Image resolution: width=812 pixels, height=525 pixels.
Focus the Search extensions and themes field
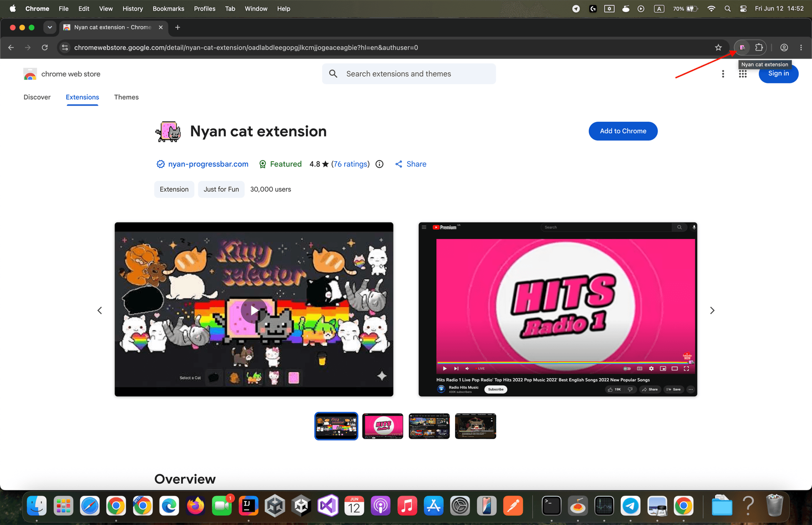[x=409, y=74]
